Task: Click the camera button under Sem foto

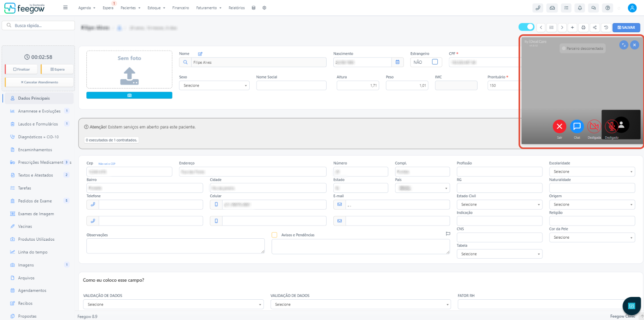Action: click(x=129, y=95)
